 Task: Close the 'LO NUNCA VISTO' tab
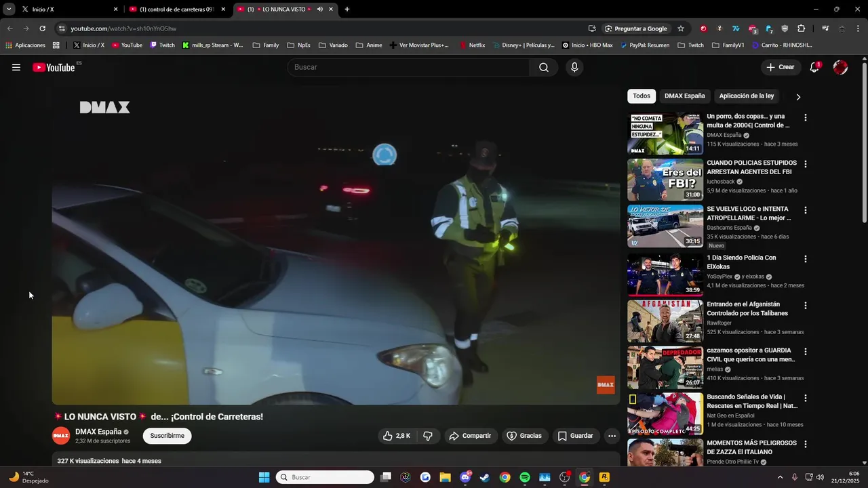(331, 9)
